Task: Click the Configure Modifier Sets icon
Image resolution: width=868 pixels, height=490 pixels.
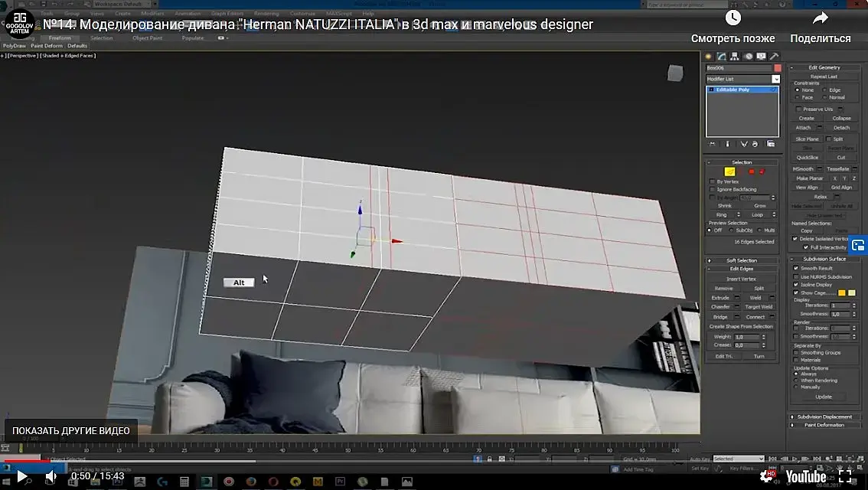Action: click(x=770, y=143)
